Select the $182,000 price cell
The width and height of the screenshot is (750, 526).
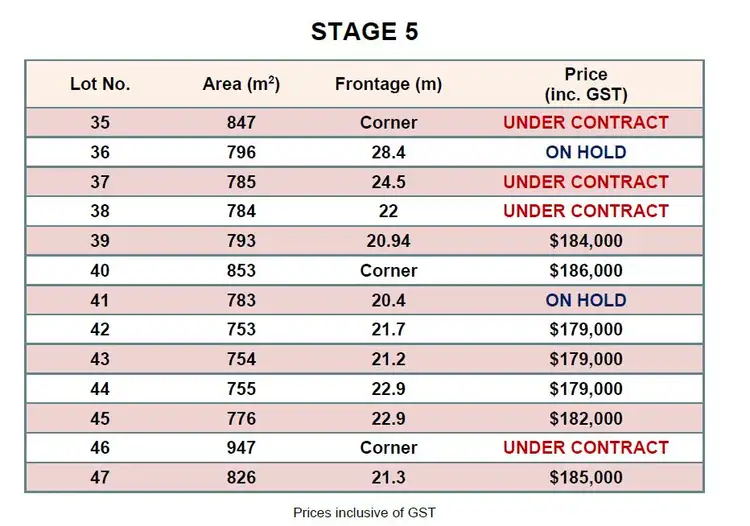tap(585, 418)
